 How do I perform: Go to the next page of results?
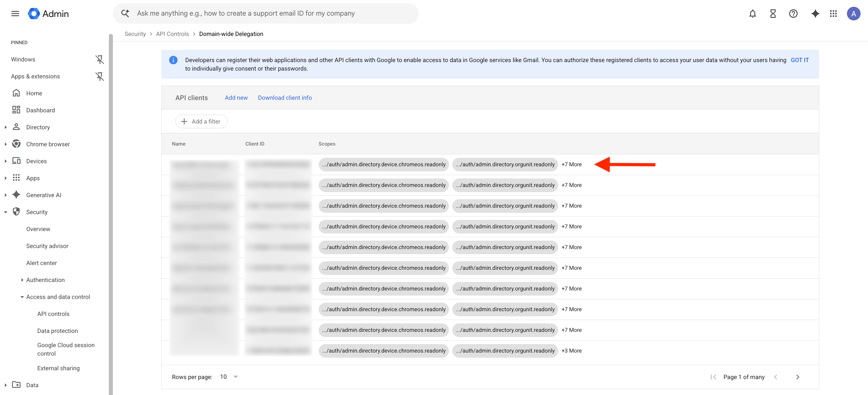(x=798, y=377)
